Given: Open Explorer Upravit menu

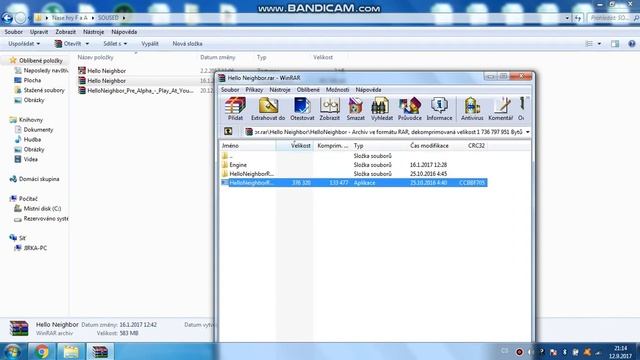Looking at the screenshot, I should (x=39, y=32).
